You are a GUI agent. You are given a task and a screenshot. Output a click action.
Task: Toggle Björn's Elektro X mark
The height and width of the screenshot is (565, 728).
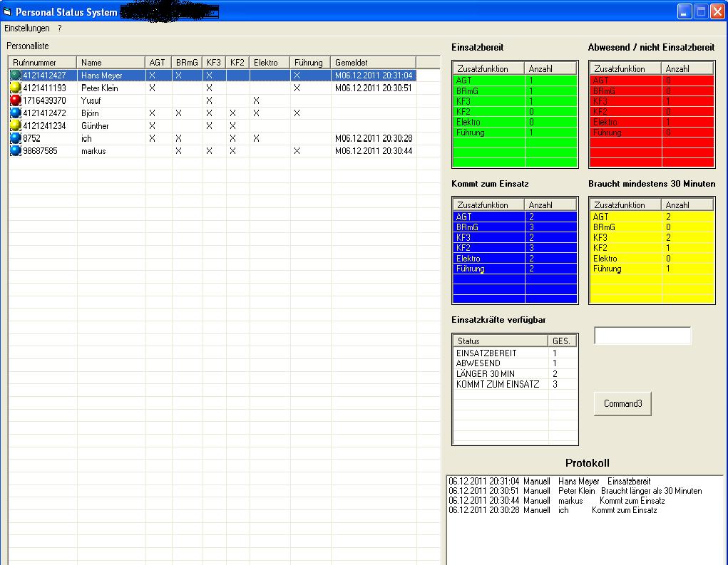[256, 113]
